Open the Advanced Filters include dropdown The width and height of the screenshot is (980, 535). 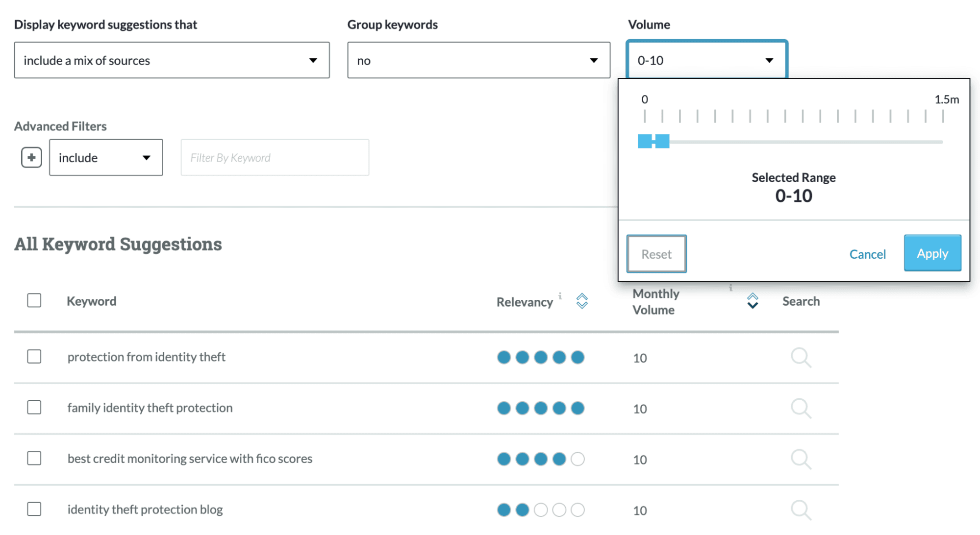[x=105, y=157]
